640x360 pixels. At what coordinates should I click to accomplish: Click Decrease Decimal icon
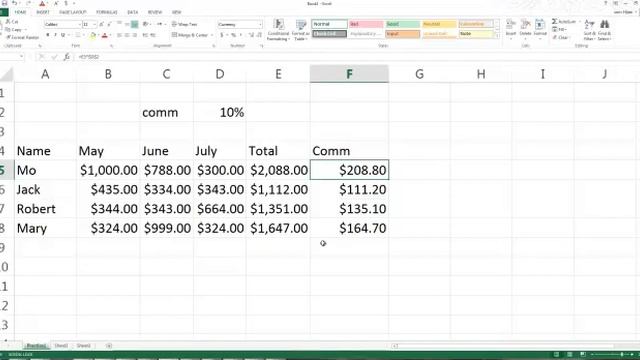[259, 35]
